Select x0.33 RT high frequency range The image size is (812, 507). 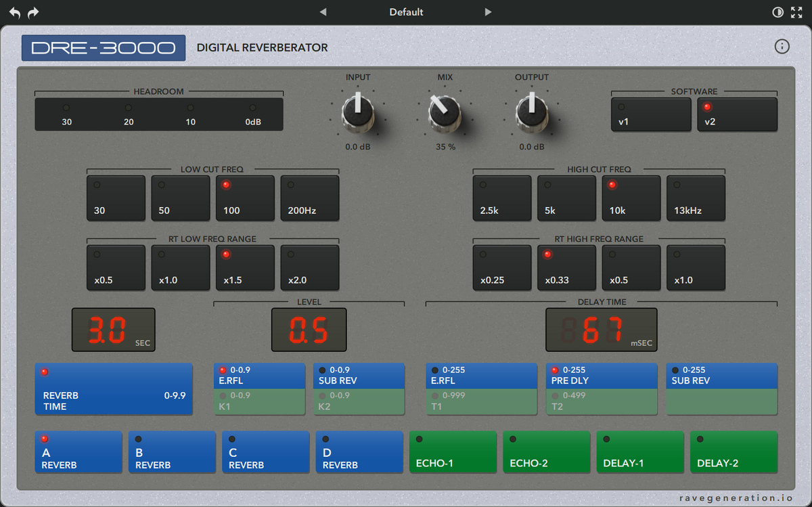point(567,267)
